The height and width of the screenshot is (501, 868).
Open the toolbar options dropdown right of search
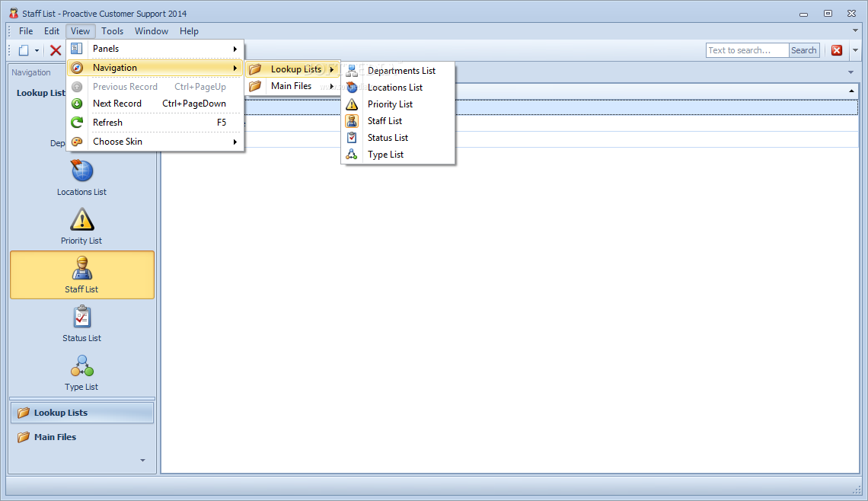tap(855, 50)
